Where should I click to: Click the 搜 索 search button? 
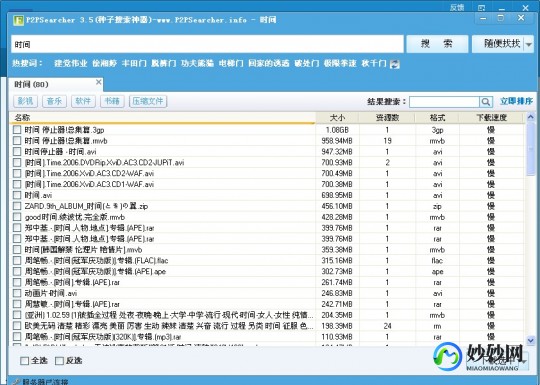coord(437,44)
